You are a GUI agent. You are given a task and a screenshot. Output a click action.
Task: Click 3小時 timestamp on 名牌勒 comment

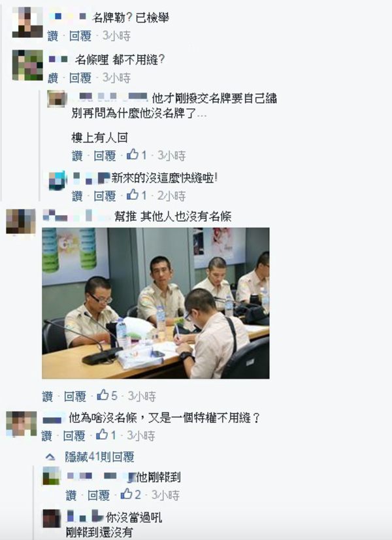pos(117,36)
